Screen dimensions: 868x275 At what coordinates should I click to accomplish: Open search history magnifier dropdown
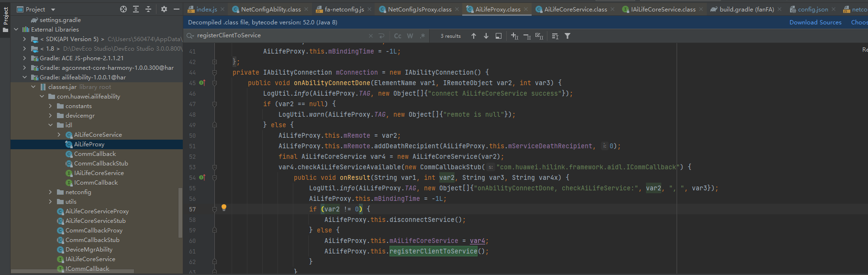(190, 36)
